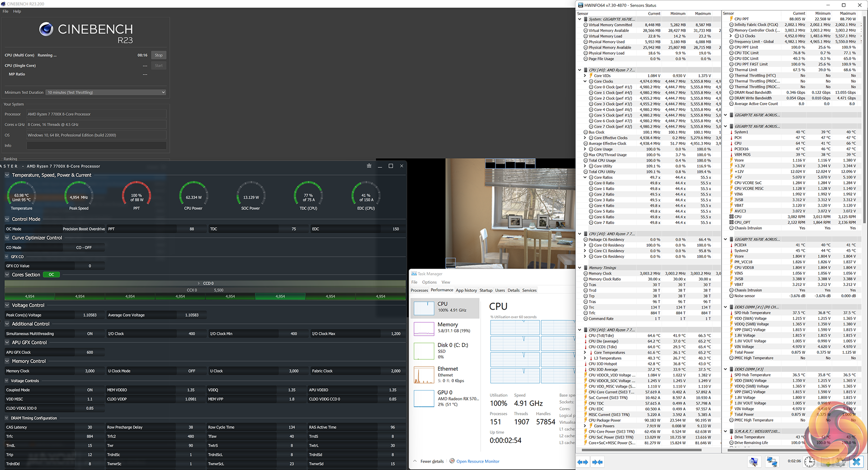Toggle the green OC badge in Cores Section

(52, 275)
